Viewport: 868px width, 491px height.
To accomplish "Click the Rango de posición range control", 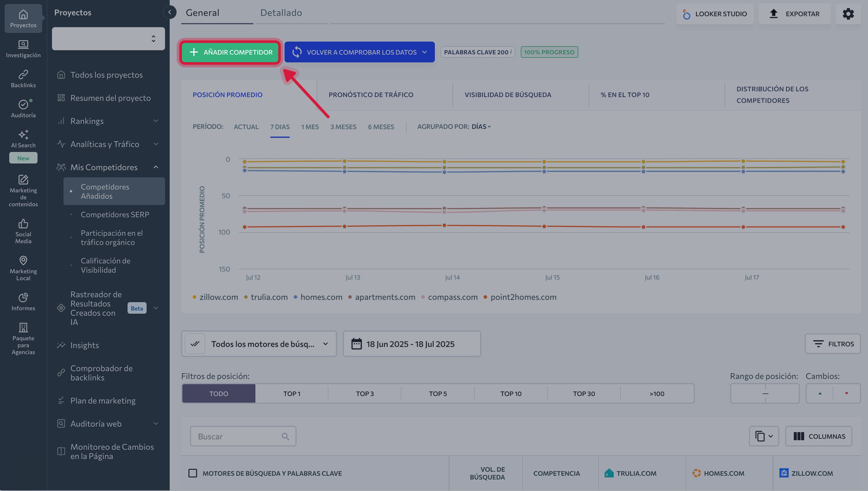I will coord(765,394).
